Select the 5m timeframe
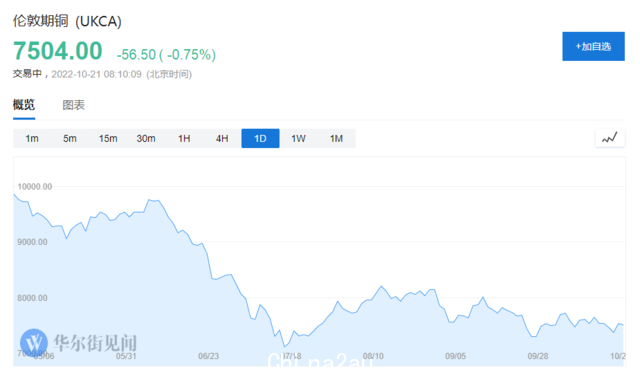640x375 pixels. tap(70, 138)
